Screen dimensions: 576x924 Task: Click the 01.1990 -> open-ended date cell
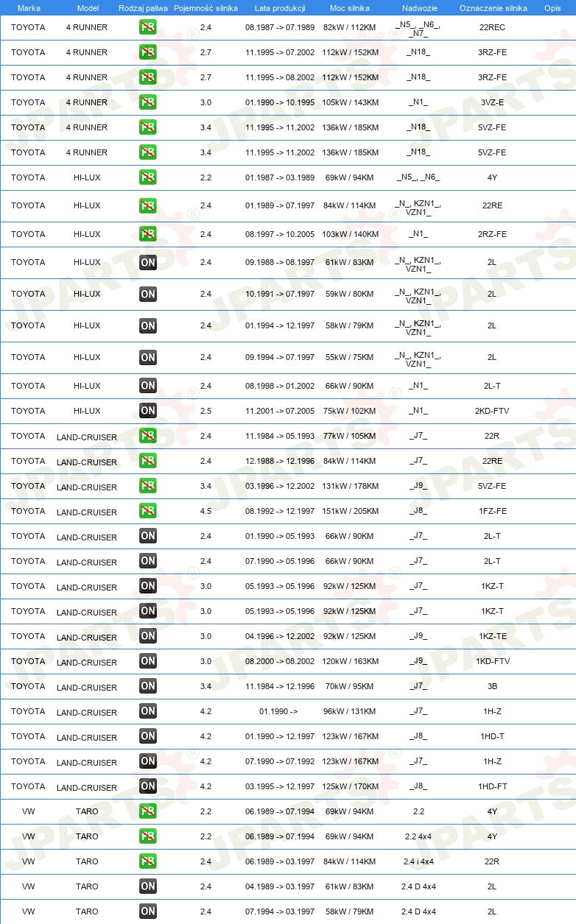coord(278,711)
